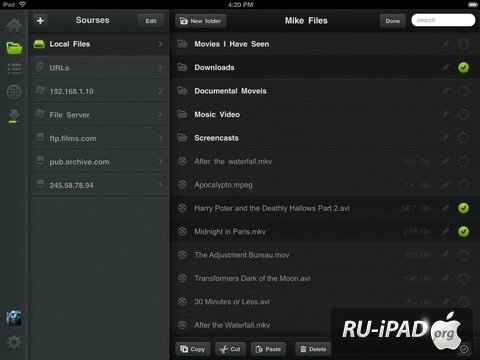Screen dimensions: 480x360
Task: Copy selected files
Action: pyautogui.click(x=193, y=349)
